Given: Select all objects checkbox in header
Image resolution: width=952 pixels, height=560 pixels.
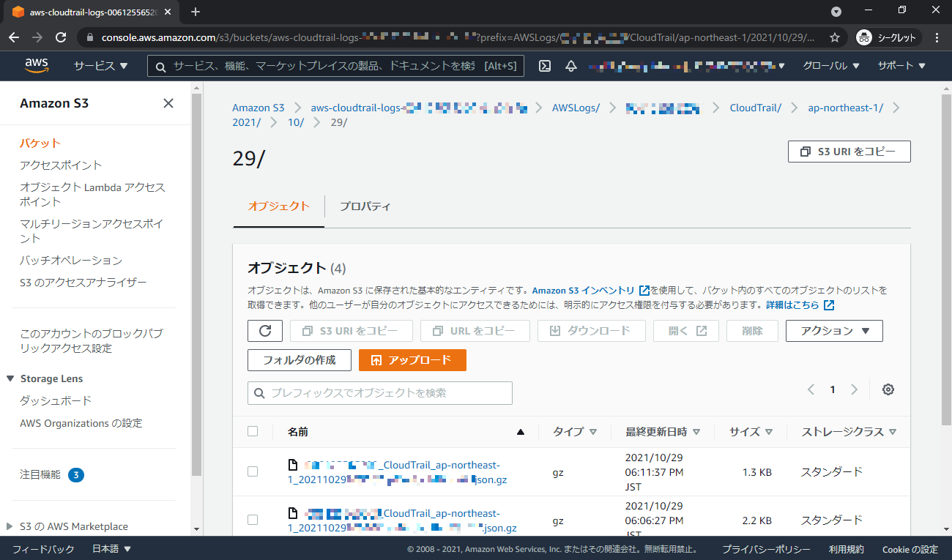Looking at the screenshot, I should (x=253, y=431).
